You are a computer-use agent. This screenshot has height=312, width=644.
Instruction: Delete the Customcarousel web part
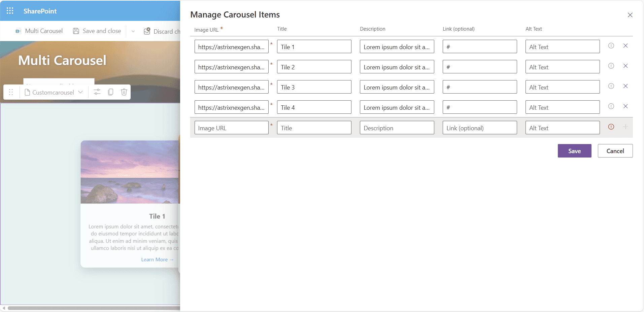[124, 92]
